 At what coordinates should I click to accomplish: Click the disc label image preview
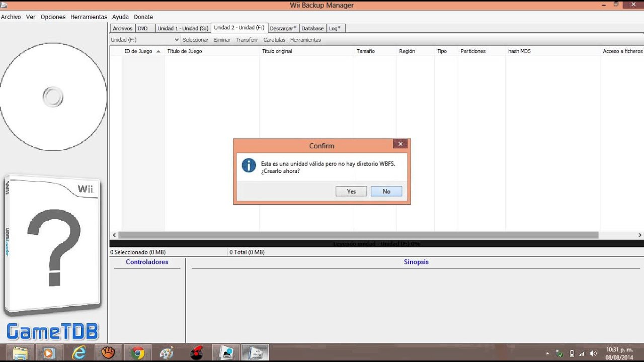(x=53, y=97)
